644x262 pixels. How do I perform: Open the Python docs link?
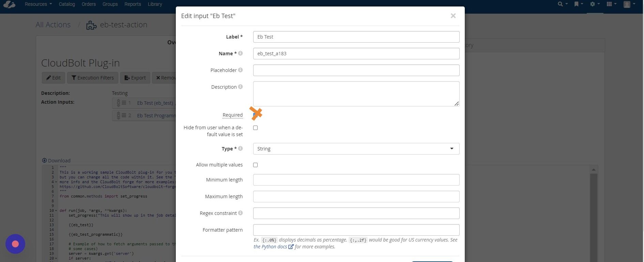coord(273,247)
